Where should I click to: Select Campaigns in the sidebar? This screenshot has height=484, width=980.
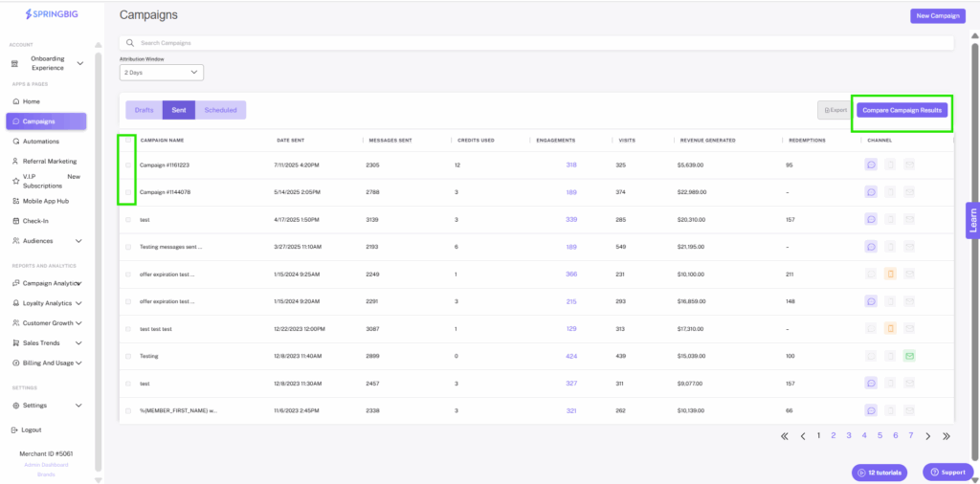click(46, 121)
